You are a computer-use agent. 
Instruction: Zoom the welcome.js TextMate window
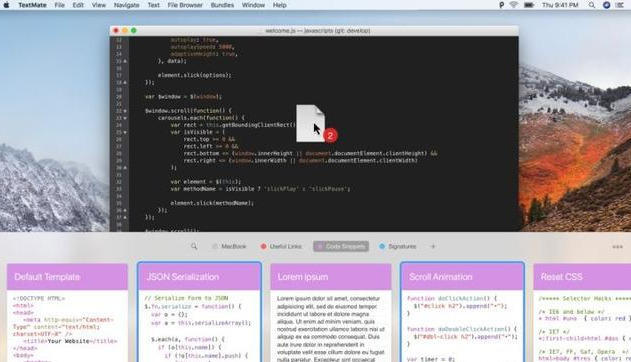(x=134, y=31)
